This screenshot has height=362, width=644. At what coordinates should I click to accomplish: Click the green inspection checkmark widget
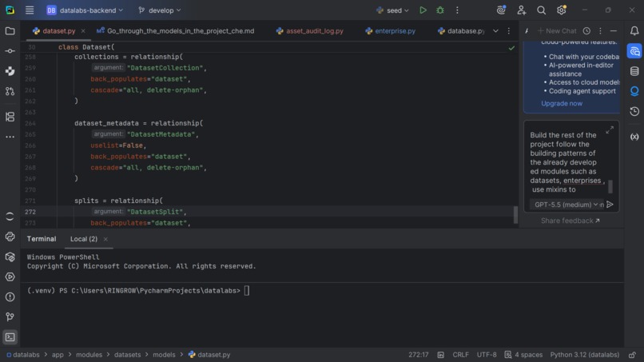coord(511,48)
